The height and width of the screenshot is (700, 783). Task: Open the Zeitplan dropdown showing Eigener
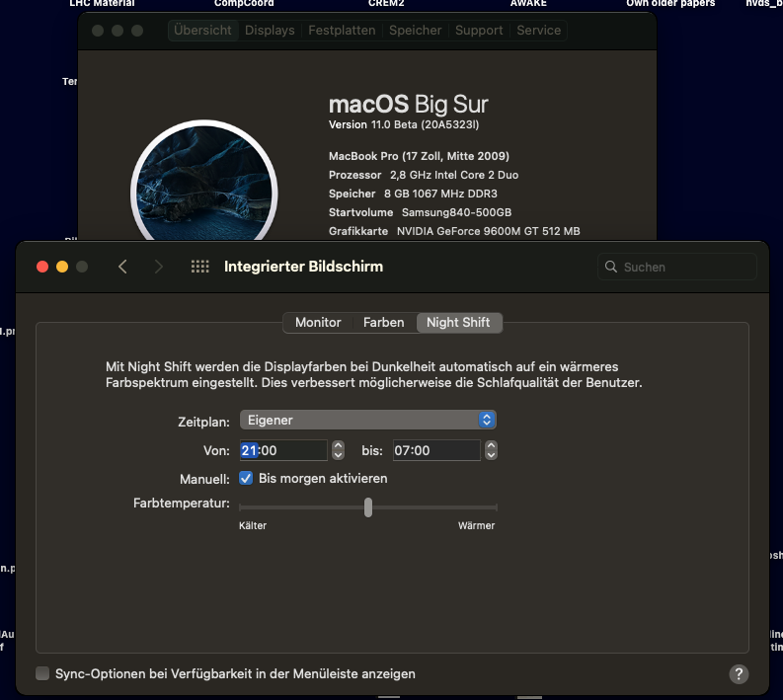click(x=368, y=420)
